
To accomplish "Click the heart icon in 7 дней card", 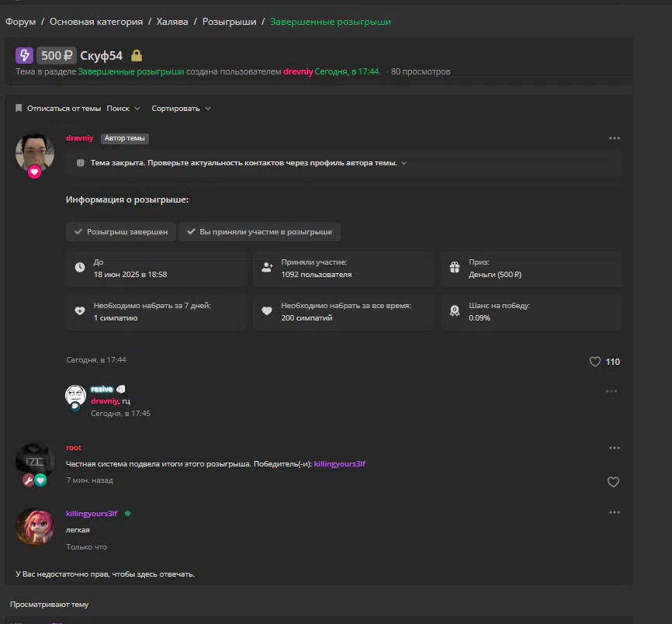I will pyautogui.click(x=80, y=311).
